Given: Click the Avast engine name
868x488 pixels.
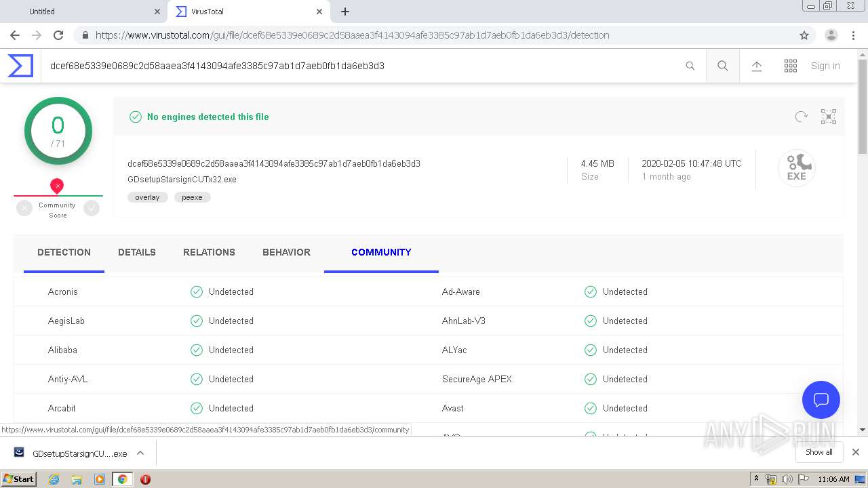Looking at the screenshot, I should 453,408.
